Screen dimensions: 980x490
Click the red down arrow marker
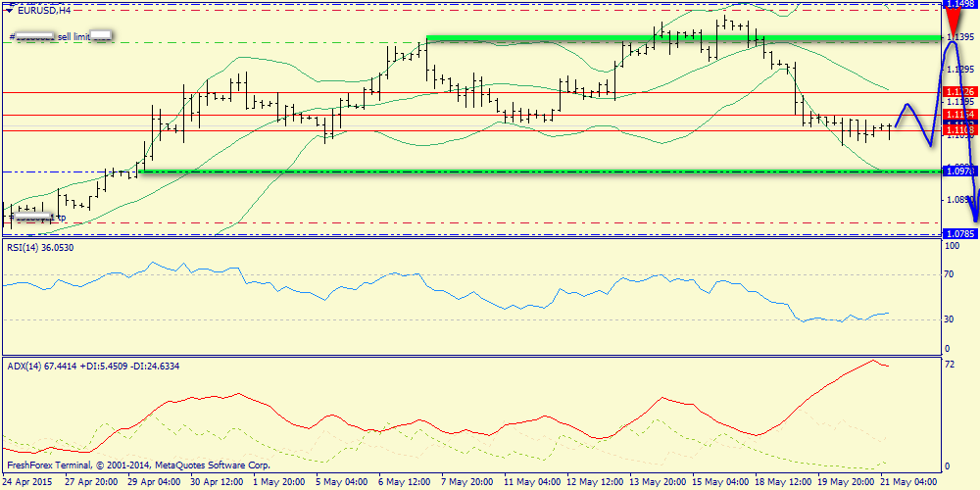click(x=955, y=20)
